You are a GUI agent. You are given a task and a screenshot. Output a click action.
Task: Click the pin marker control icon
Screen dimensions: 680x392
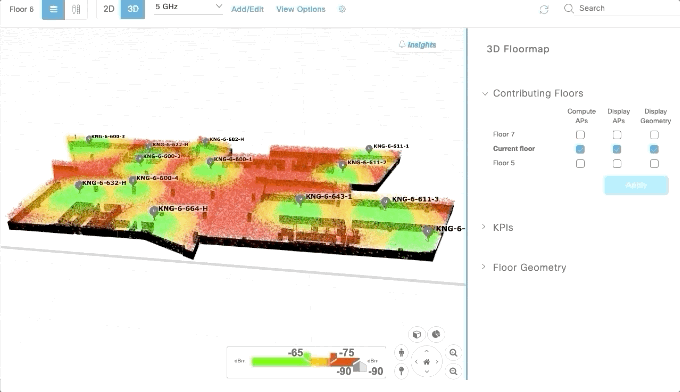[x=401, y=371]
